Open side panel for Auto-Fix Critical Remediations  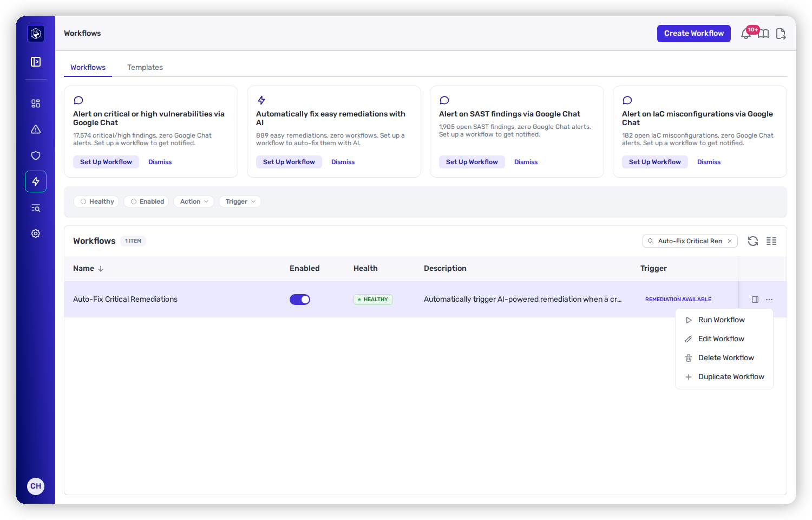[755, 300]
